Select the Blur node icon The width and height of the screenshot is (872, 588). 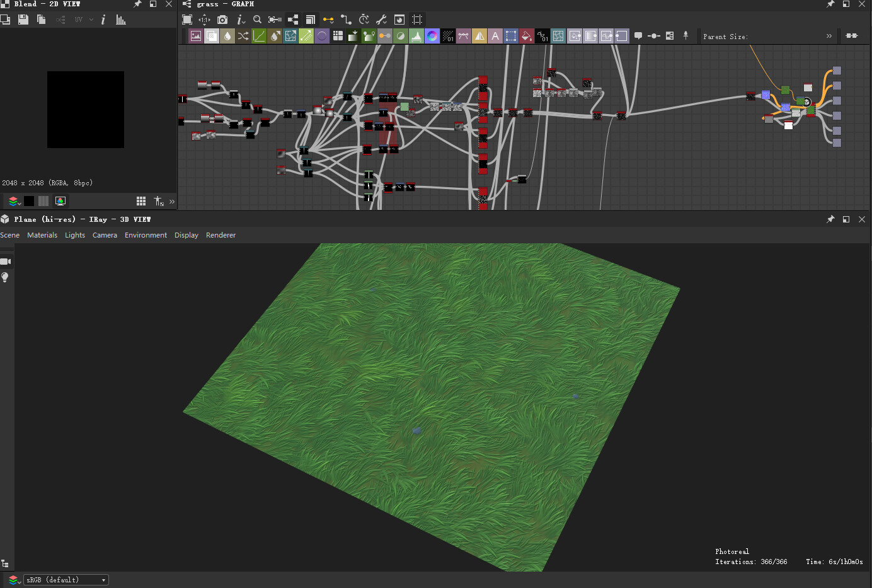tap(227, 36)
